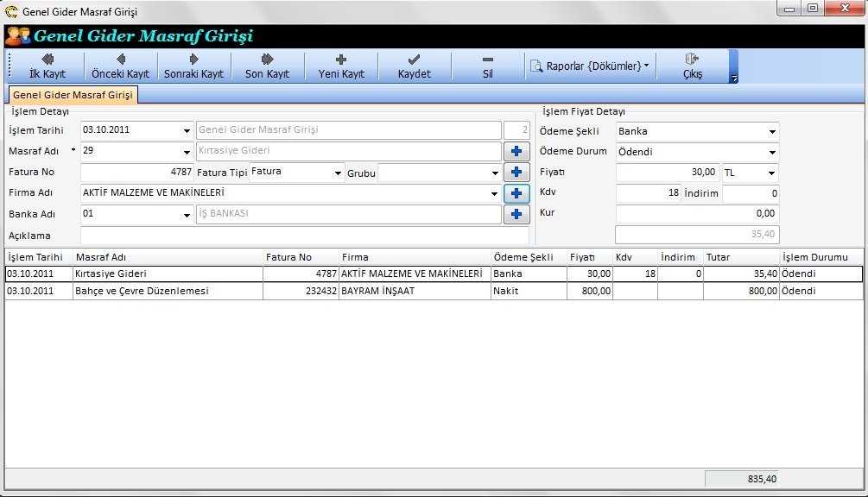The image size is (868, 497).
Task: Create a new record with Yeni Kayıt
Action: pyautogui.click(x=340, y=66)
